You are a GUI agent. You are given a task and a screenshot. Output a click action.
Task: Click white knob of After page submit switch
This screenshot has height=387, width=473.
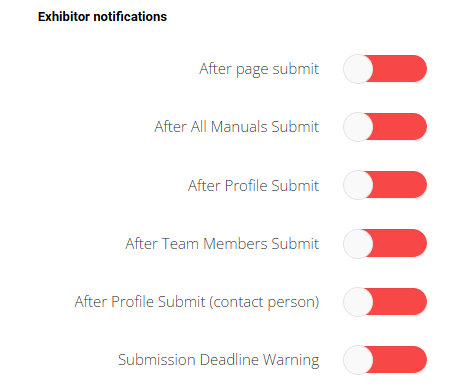click(358, 69)
